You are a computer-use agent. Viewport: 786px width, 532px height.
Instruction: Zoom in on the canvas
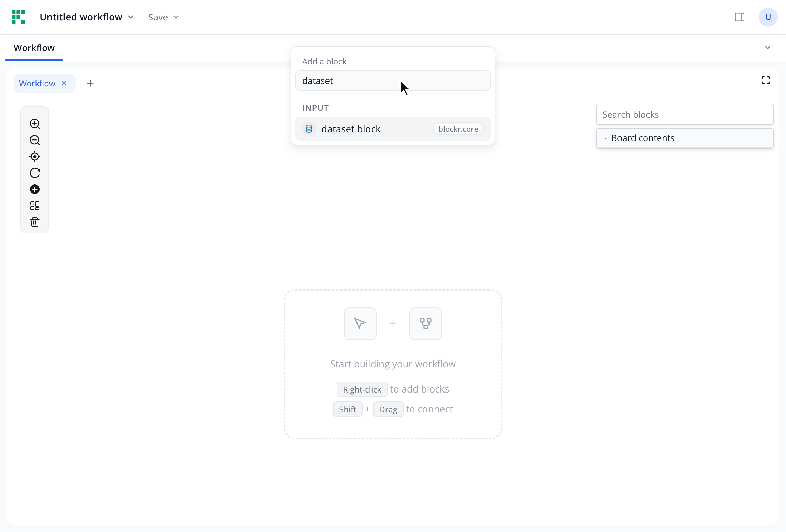click(35, 124)
